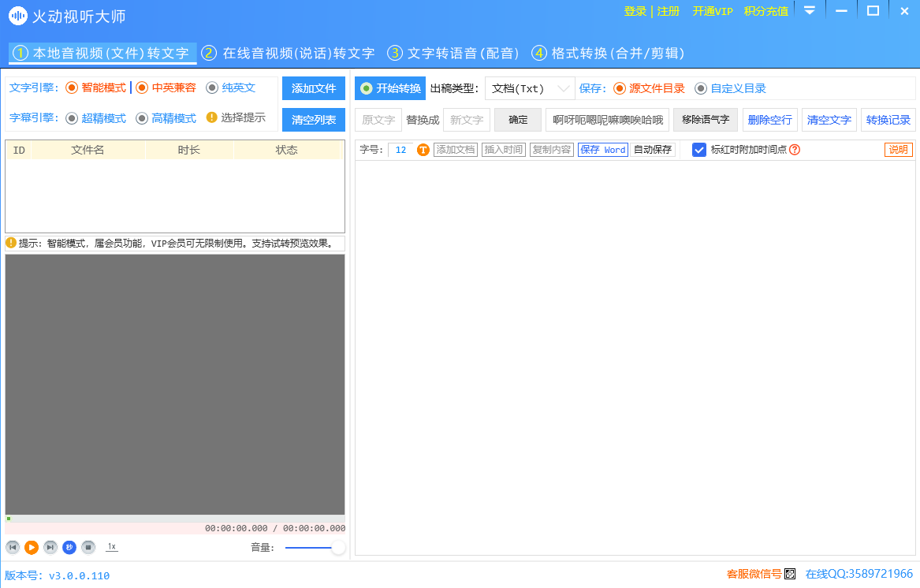Switch to 格式转换(合并/剪辑) tab

click(609, 54)
